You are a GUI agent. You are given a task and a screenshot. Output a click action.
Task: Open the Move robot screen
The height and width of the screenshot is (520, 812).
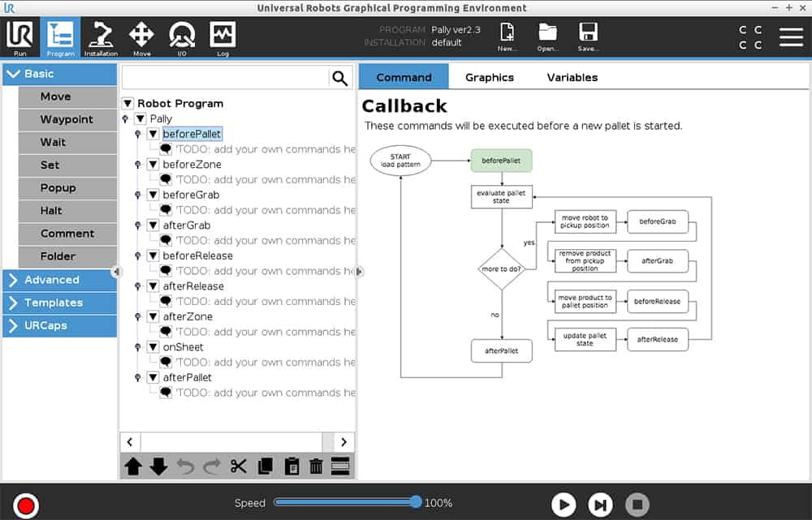(141, 37)
